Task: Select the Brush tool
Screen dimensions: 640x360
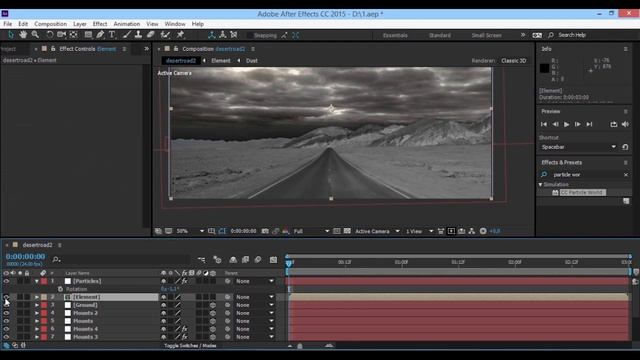Action: 127,35
